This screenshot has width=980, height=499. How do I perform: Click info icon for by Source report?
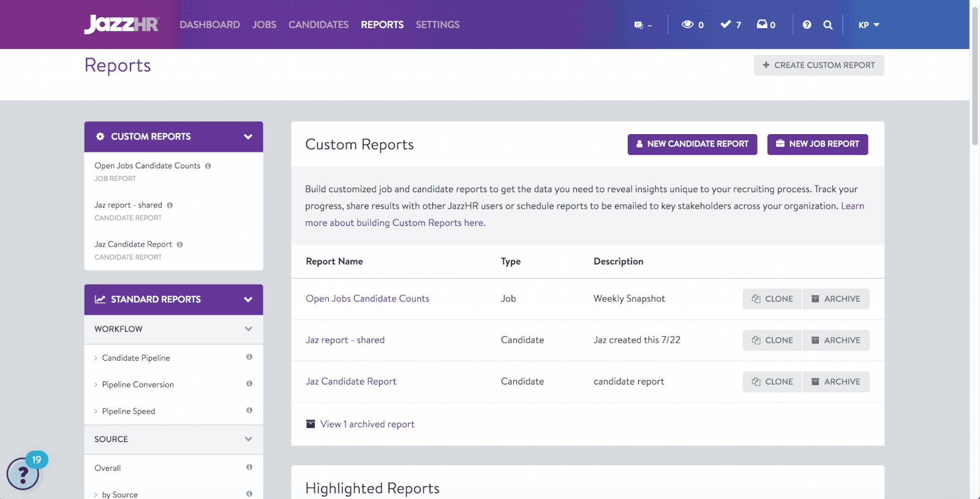[249, 493]
